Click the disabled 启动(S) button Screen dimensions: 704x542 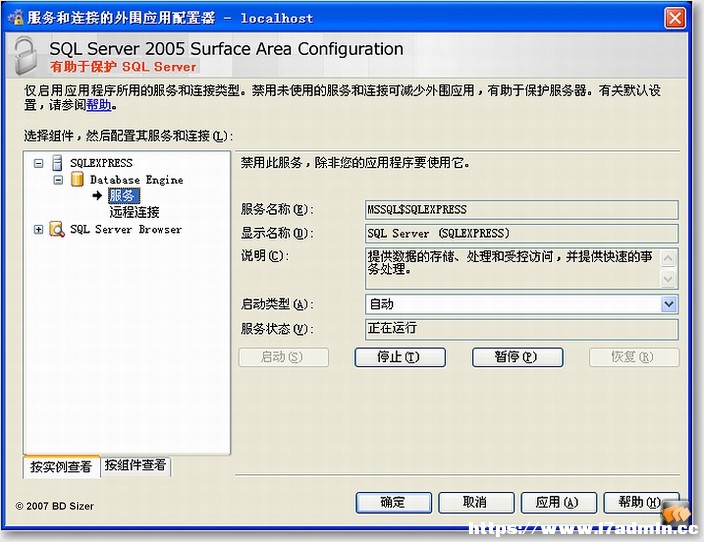[283, 357]
